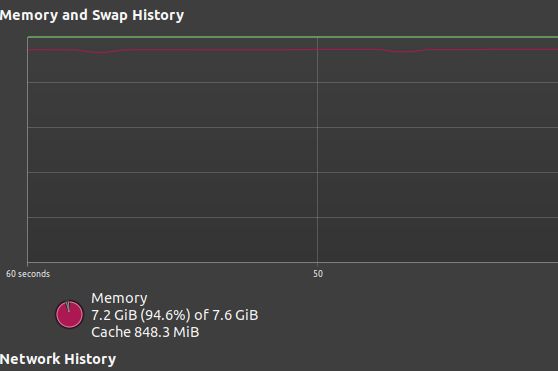Click the Memory legend label

coord(119,298)
